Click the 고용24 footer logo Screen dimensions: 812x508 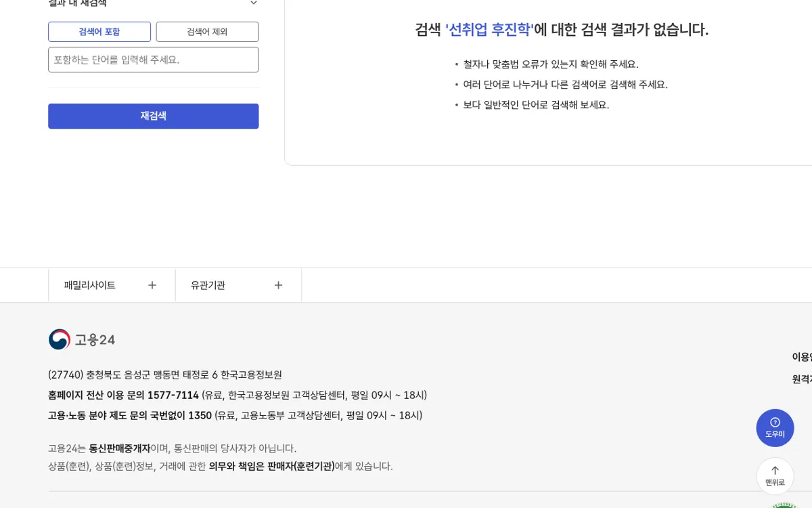[x=82, y=339]
